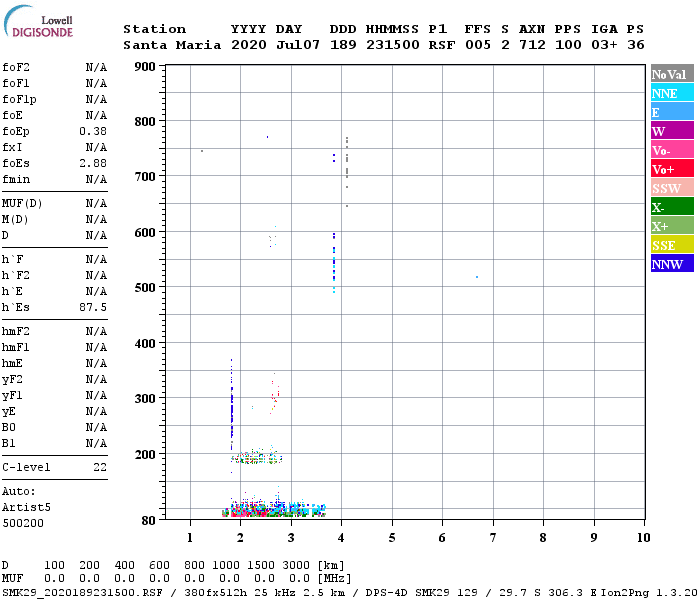The image size is (700, 600).
Task: Click the fmin parameter label
Action: pos(16,179)
